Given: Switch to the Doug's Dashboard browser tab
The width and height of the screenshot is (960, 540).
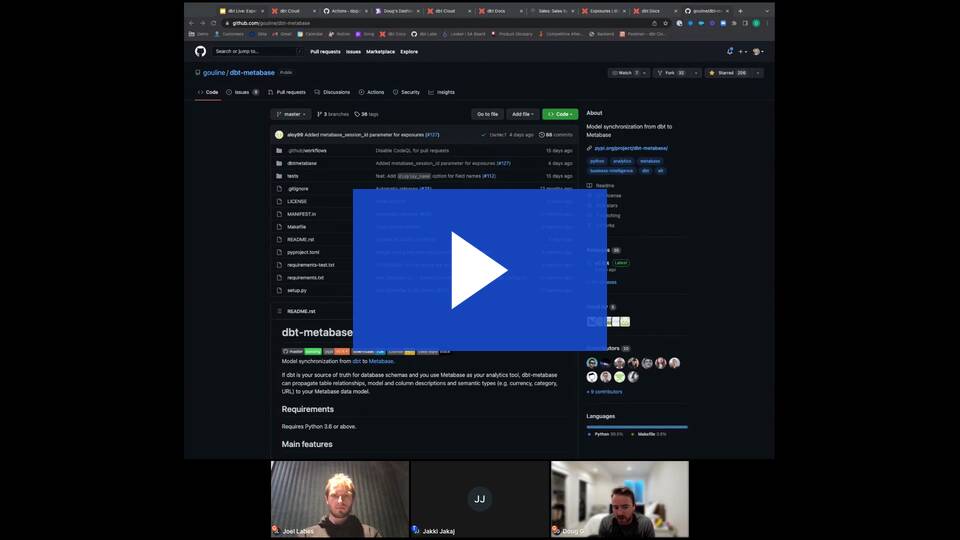Looking at the screenshot, I should click(396, 11).
